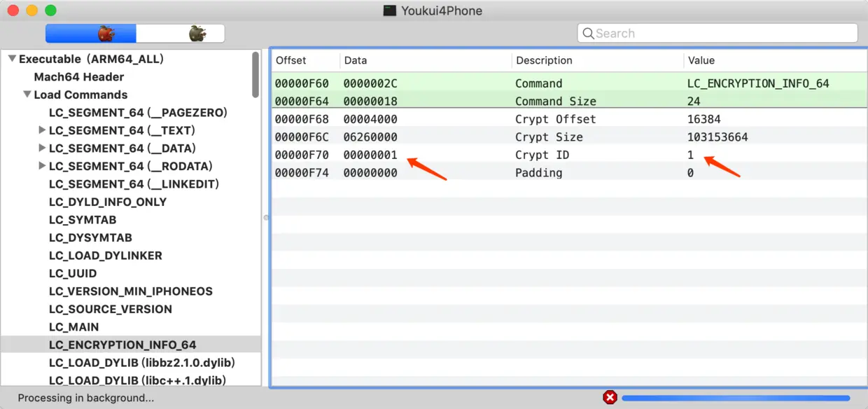
Task: Click the Youkui4Phone title document icon
Action: tap(390, 11)
